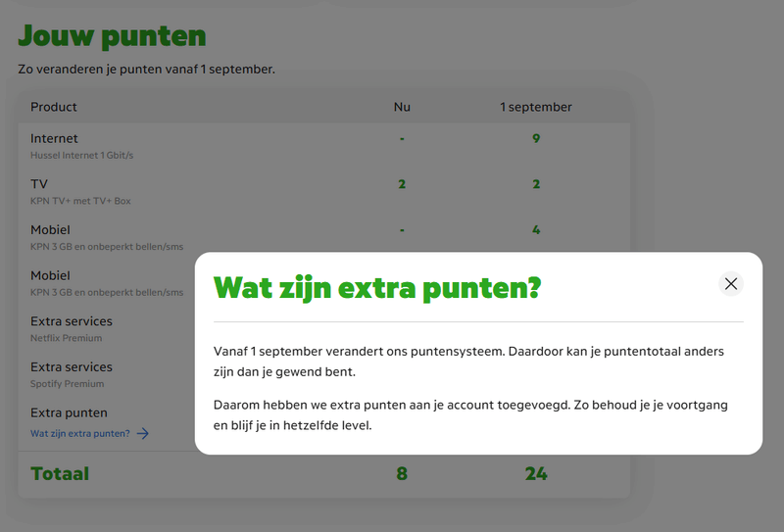This screenshot has width=784, height=532.
Task: Click the 'Netflix Premium' subtitle
Action: click(x=66, y=338)
